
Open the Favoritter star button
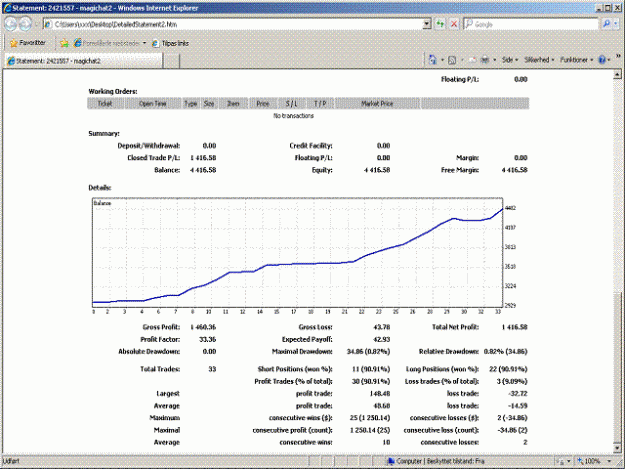coord(28,43)
